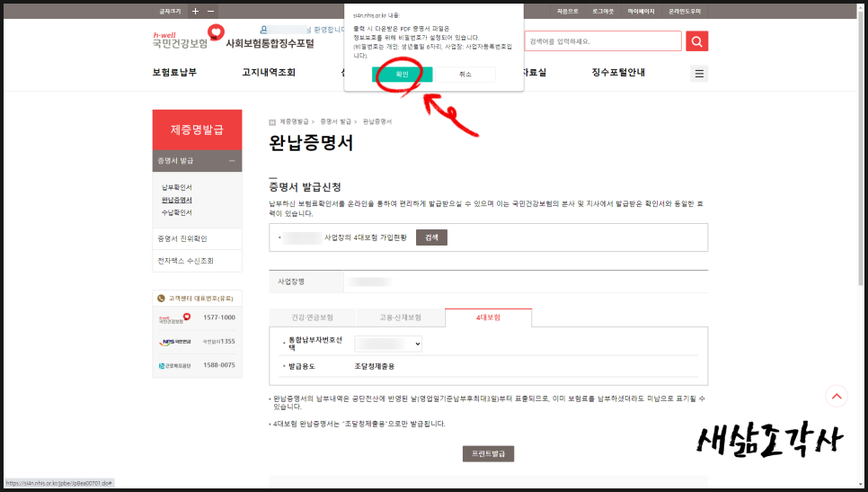868x492 pixels.
Task: Click 마이페이지 top link
Action: click(641, 11)
